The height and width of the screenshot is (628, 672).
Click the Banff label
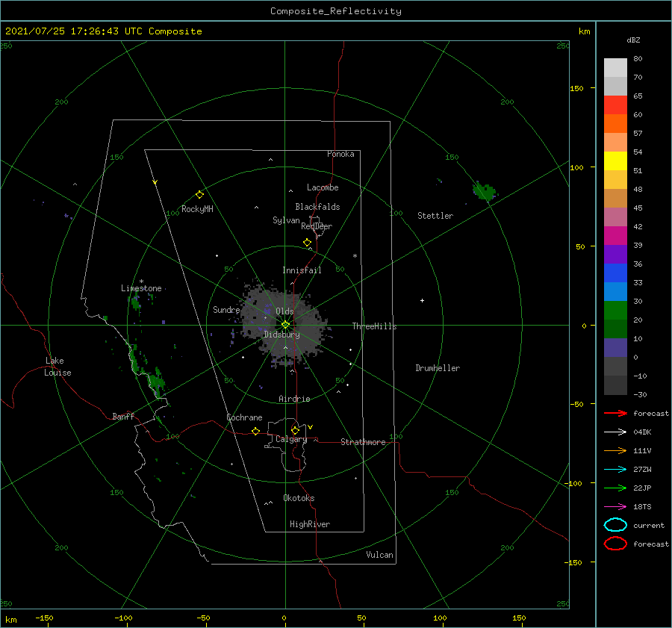(x=123, y=416)
